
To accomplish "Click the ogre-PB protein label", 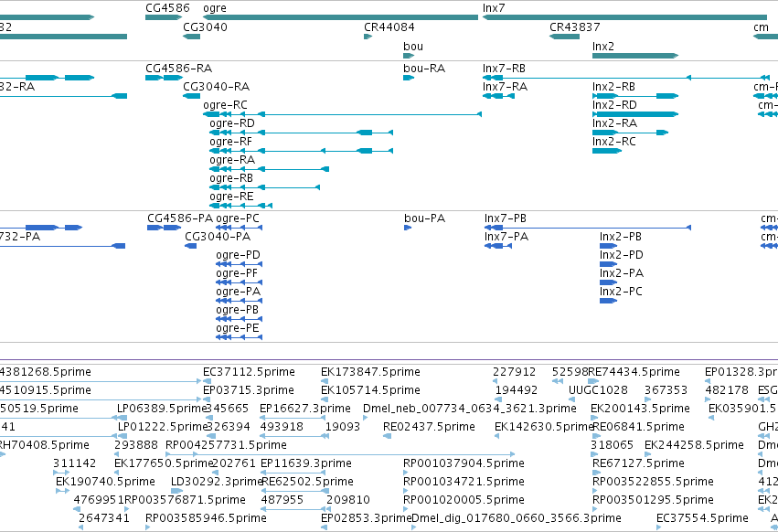I will point(237,310).
